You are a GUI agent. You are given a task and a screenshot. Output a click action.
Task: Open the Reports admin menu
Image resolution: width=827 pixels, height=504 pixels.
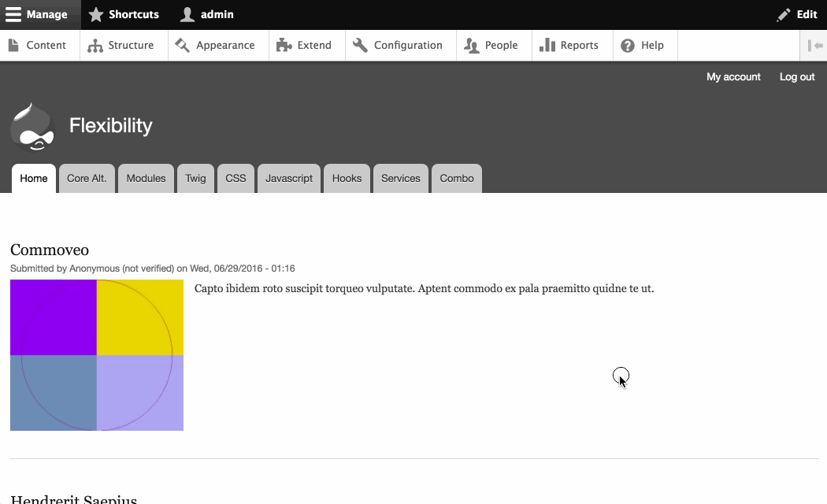(573, 46)
